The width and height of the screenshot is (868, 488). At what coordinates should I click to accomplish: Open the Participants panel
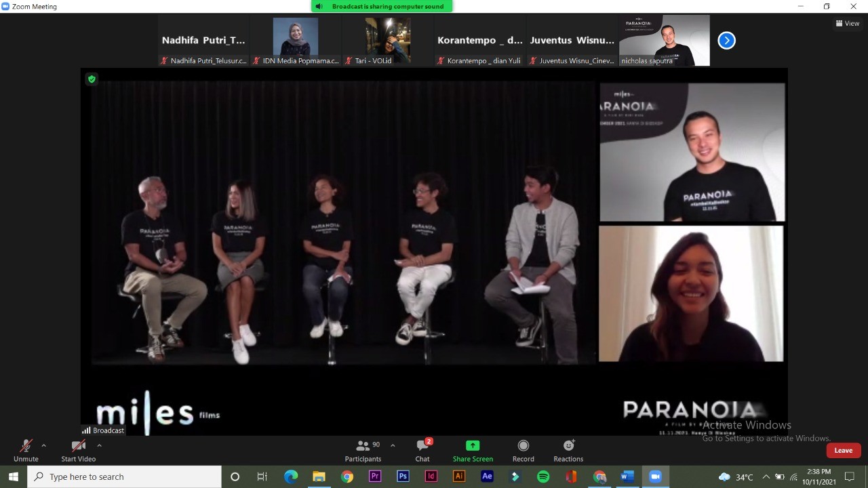[363, 450]
